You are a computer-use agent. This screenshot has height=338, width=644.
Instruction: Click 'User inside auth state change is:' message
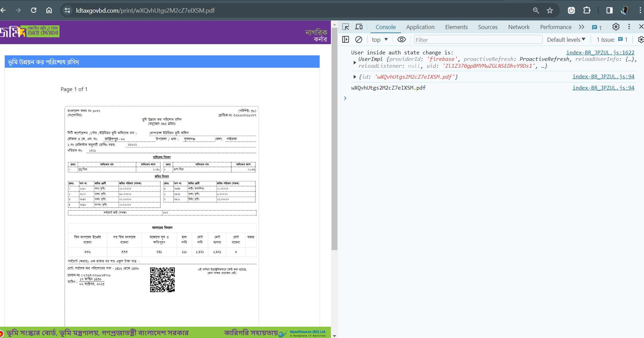click(x=402, y=53)
